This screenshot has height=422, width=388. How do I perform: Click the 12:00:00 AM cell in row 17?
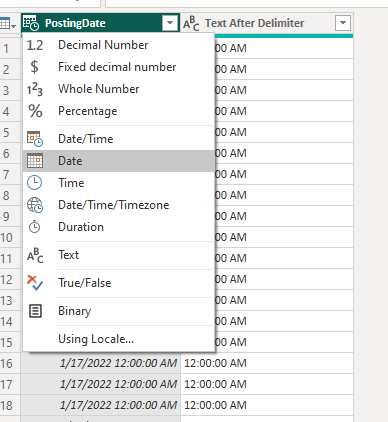click(x=267, y=384)
